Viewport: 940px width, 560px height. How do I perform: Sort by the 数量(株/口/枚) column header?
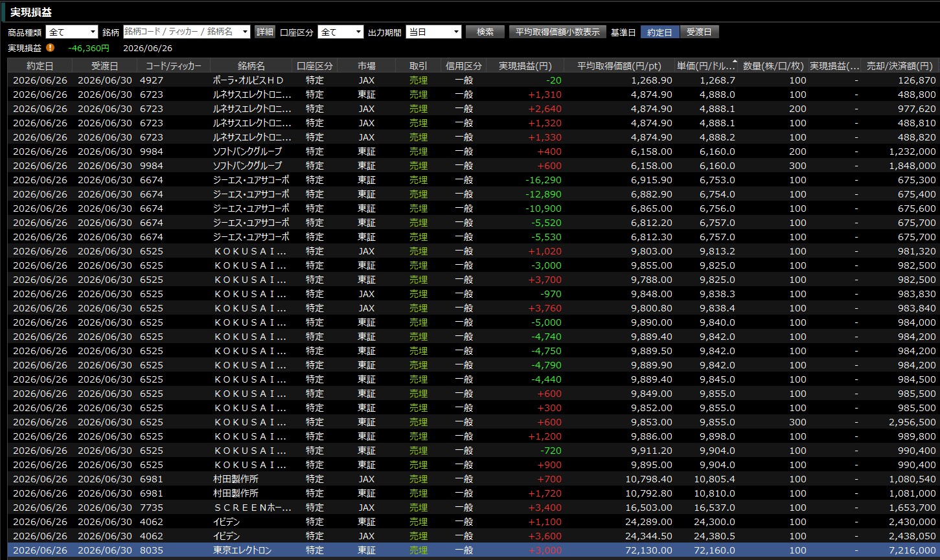pyautogui.click(x=773, y=65)
